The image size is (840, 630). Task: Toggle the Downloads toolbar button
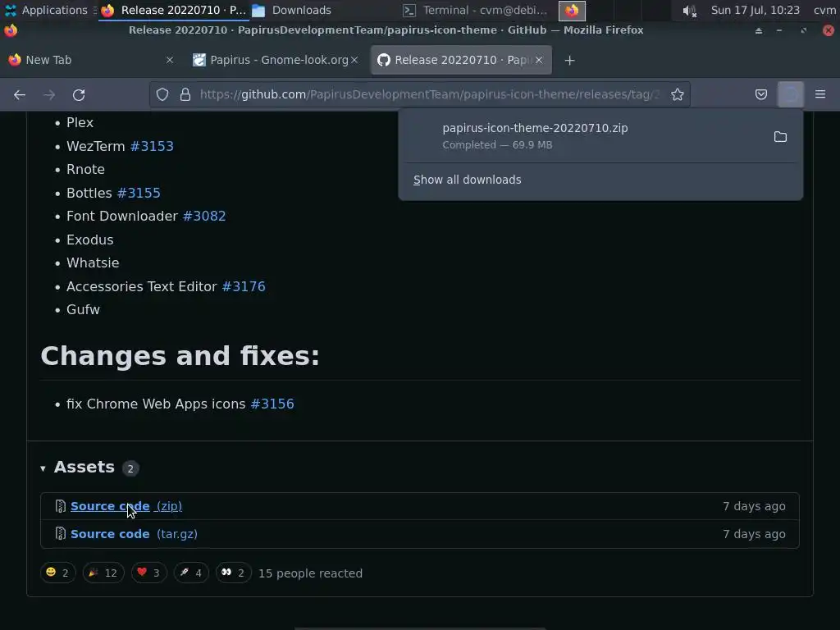(x=790, y=95)
